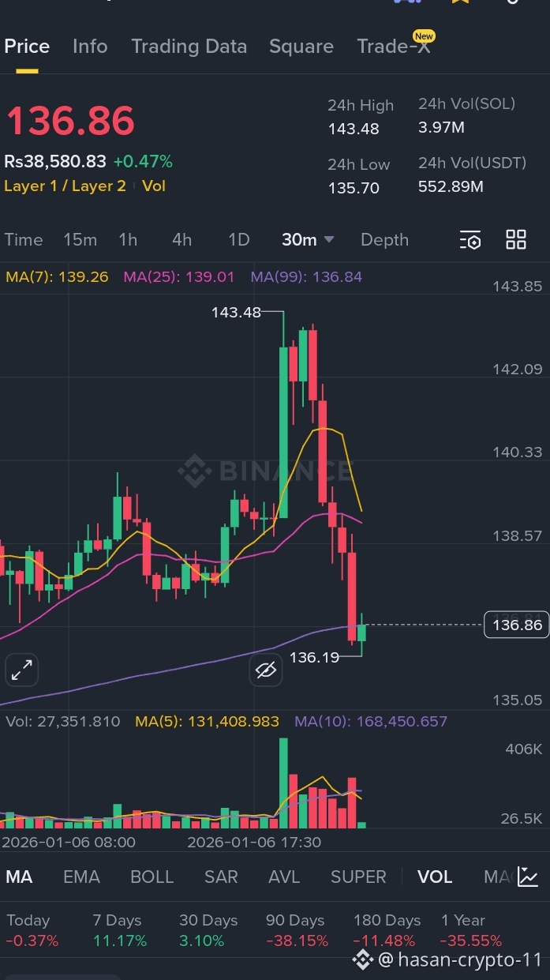Screen dimensions: 550x980
Task: Select the 1D interval
Action: click(238, 239)
